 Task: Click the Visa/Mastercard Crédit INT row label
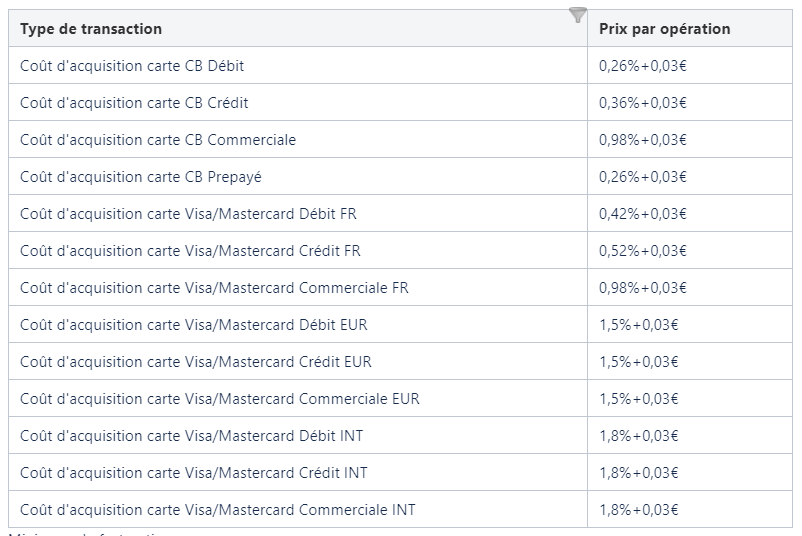(194, 473)
